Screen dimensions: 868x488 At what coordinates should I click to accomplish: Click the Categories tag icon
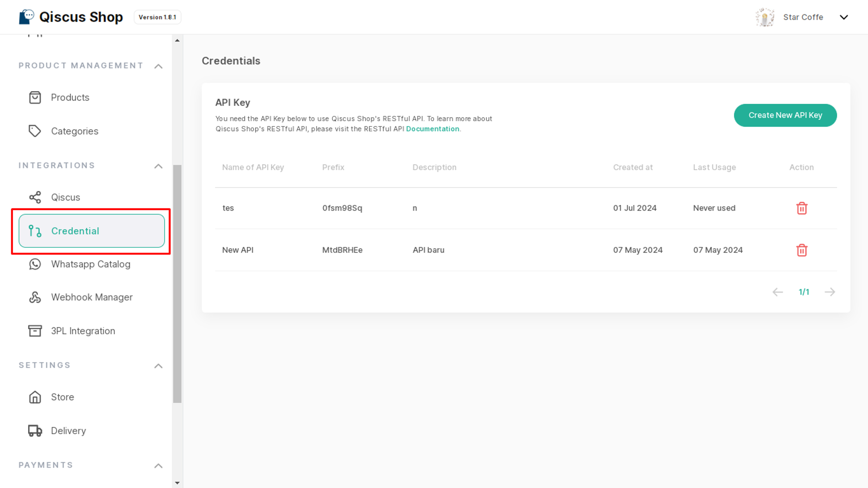pyautogui.click(x=35, y=131)
